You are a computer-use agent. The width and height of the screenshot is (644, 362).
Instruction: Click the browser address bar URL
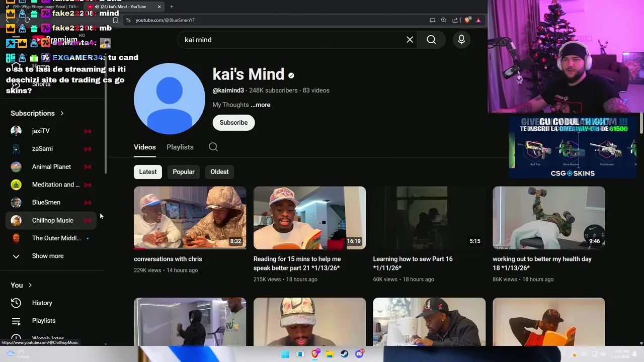click(x=165, y=20)
